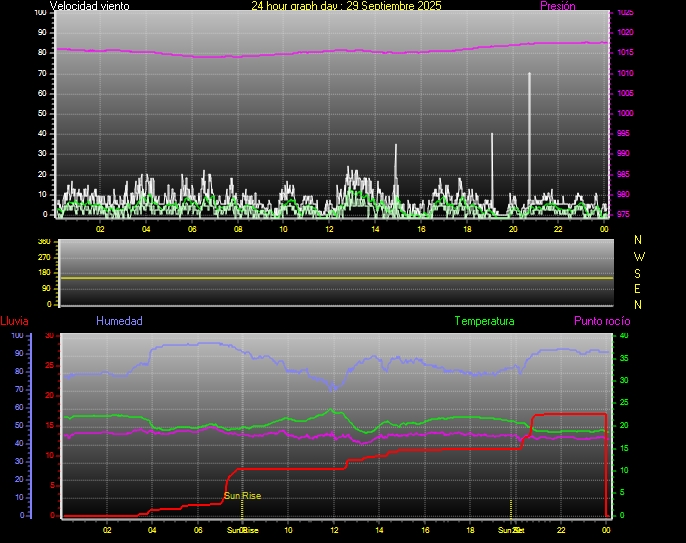
Task: Click the magenta 'Presión' label
Action: (x=557, y=6)
